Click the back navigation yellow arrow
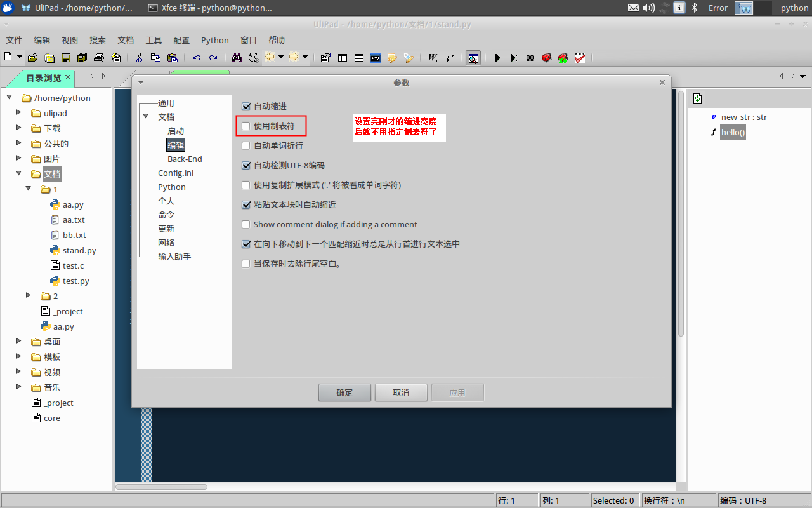Viewport: 812px width, 508px height. pos(270,57)
